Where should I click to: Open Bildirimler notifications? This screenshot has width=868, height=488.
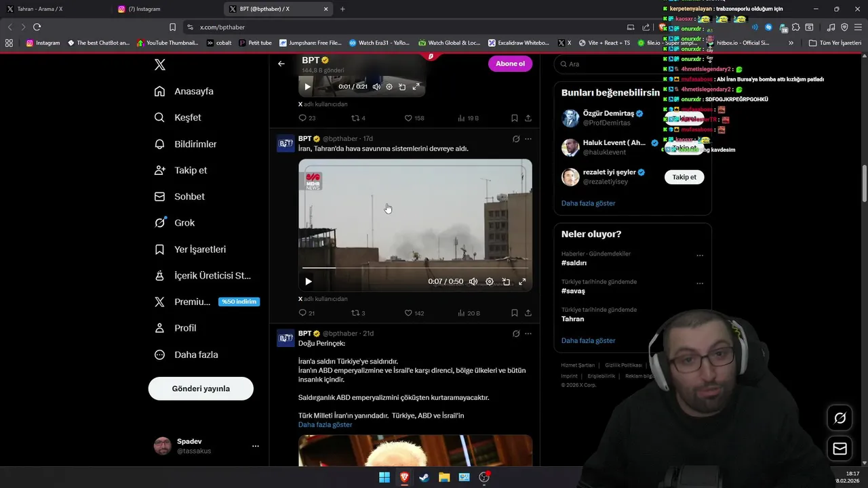[186, 144]
